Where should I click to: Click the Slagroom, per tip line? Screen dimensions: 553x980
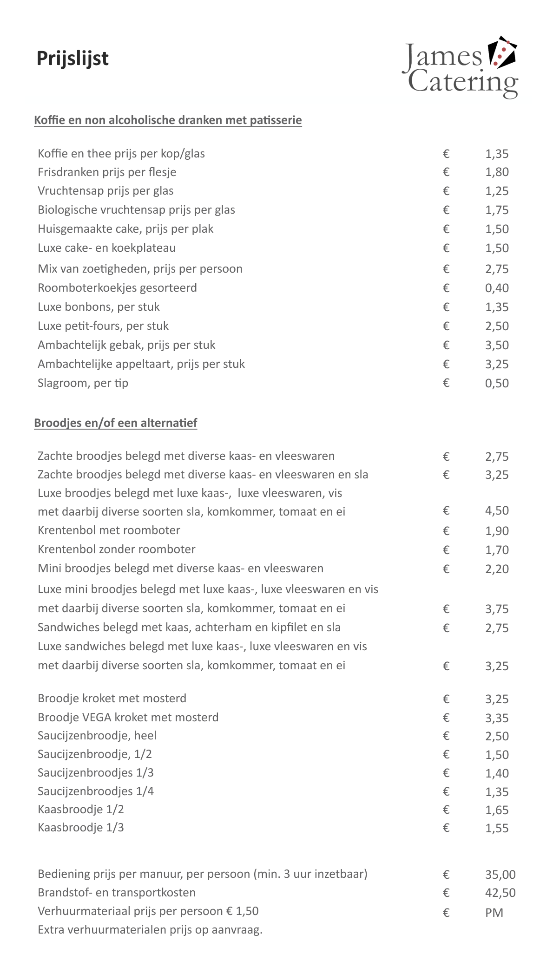(x=83, y=383)
